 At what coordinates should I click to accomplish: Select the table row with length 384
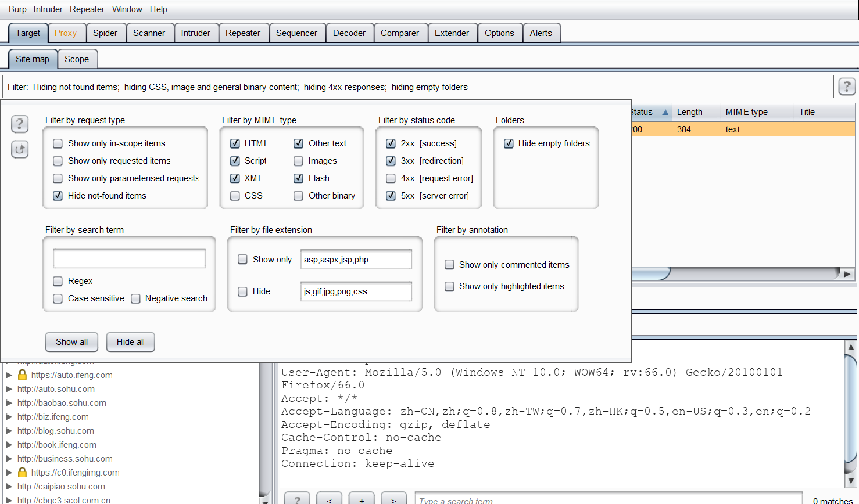[743, 129]
